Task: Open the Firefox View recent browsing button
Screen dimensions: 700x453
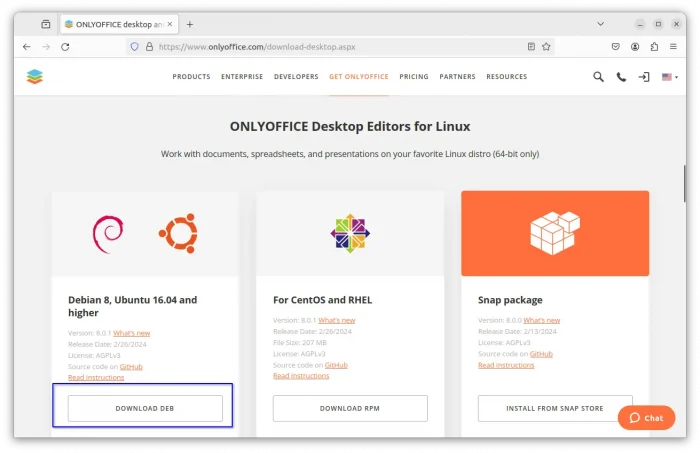Action: pos(46,23)
